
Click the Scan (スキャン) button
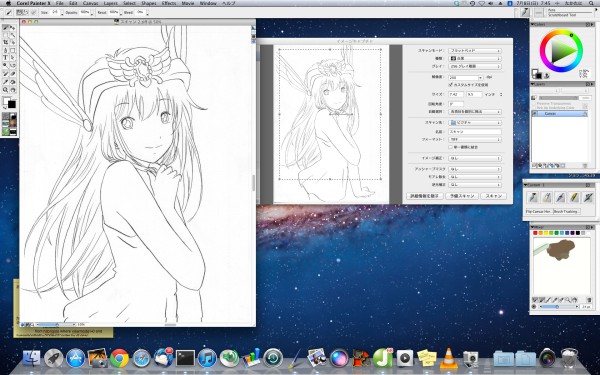click(x=493, y=196)
